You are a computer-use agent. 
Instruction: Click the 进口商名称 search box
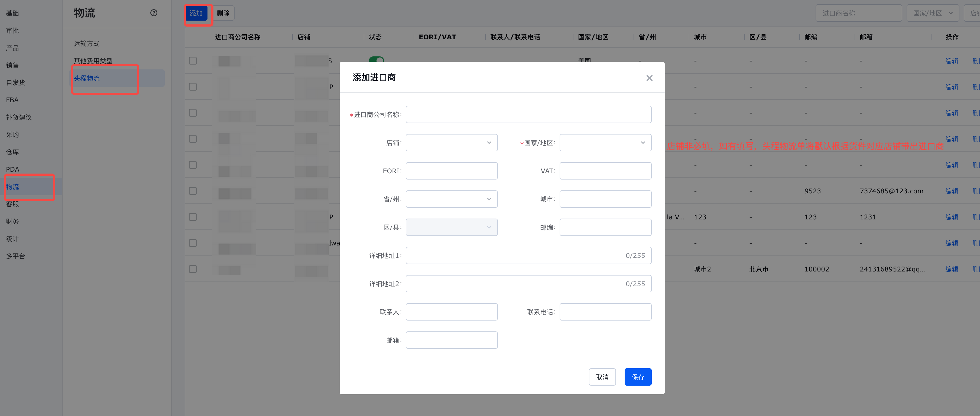(x=859, y=13)
